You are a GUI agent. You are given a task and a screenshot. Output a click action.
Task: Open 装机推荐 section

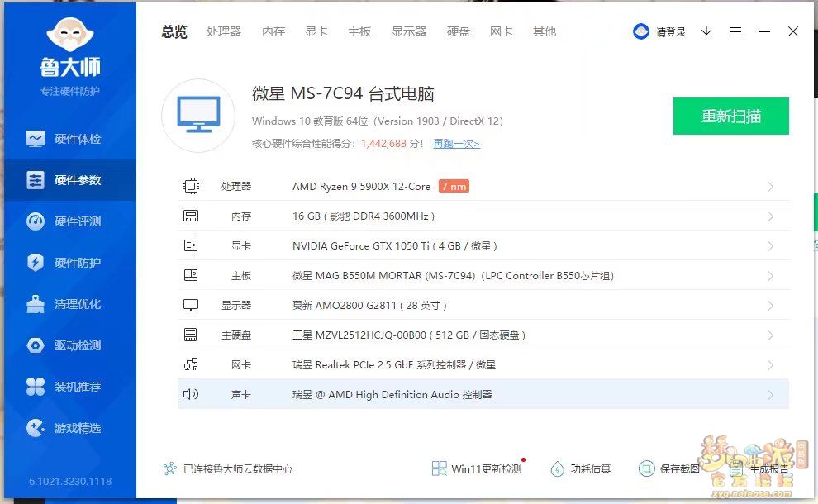[x=70, y=387]
